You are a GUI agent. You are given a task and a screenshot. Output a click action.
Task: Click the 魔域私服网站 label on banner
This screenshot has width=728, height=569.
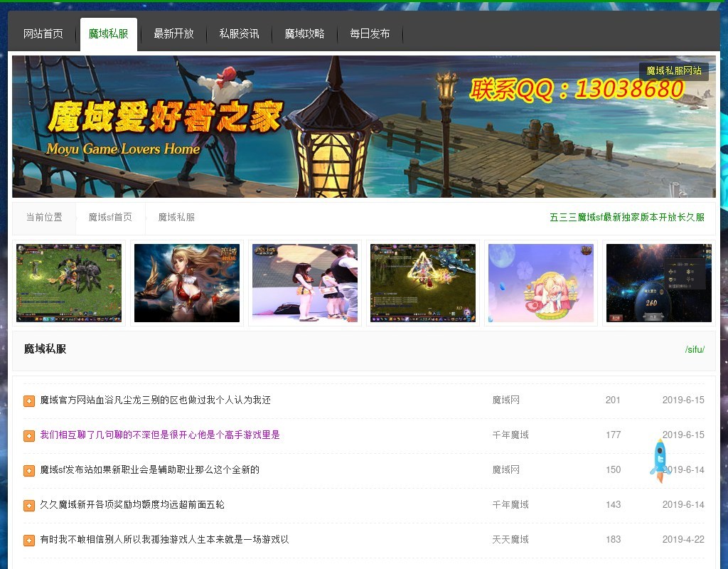click(x=674, y=71)
